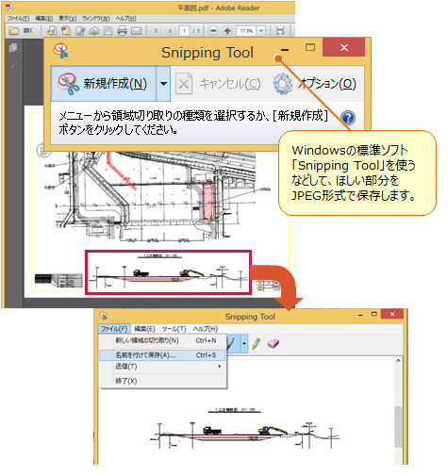Choose 新しい領域の切り取り(N) from File menu
448x476 pixels.
pyautogui.click(x=162, y=340)
